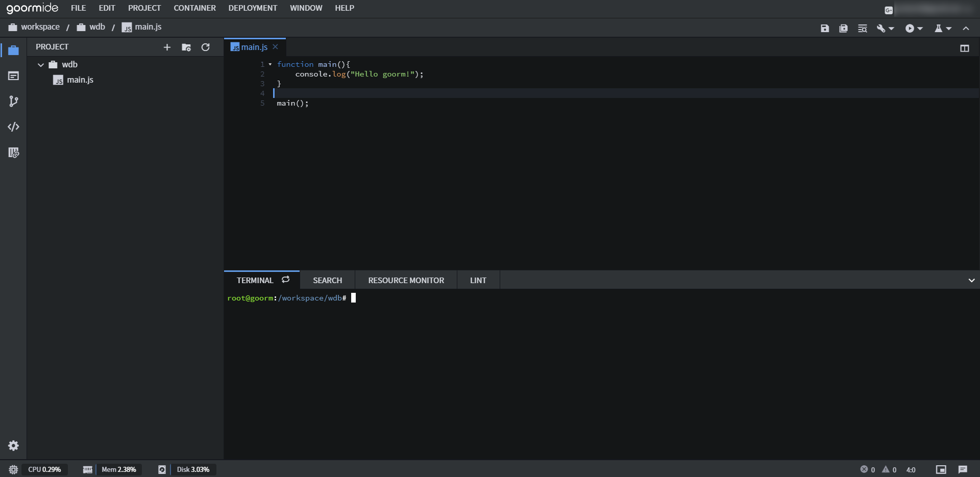Image resolution: width=980 pixels, height=477 pixels.
Task: Open the run options dropdown arrow
Action: (x=920, y=29)
